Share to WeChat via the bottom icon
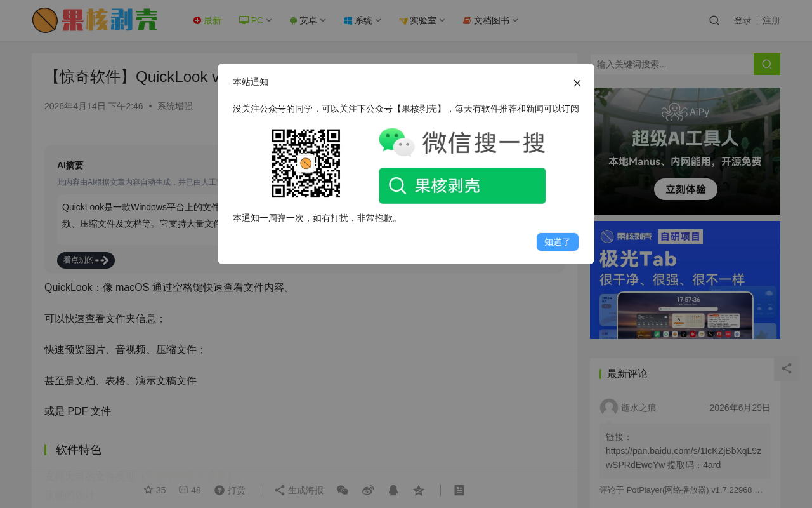The height and width of the screenshot is (508, 812). [x=343, y=490]
